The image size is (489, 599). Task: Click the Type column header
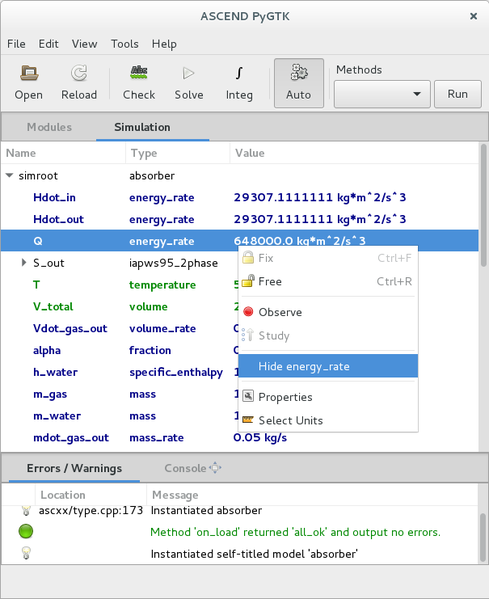[x=178, y=153]
